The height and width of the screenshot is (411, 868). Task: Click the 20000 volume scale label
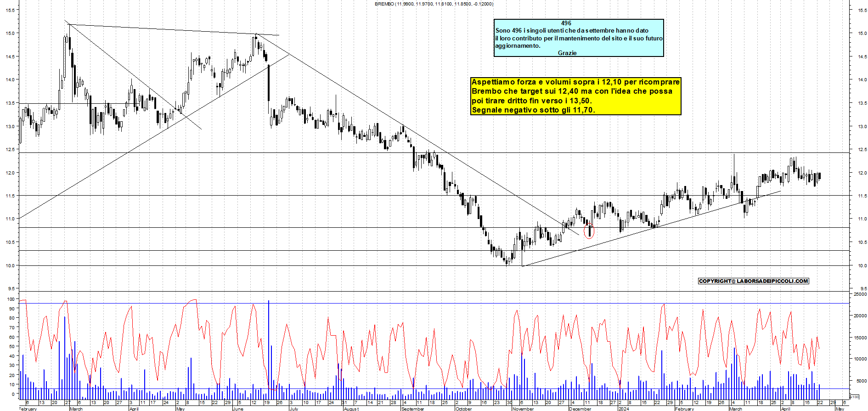click(x=860, y=315)
